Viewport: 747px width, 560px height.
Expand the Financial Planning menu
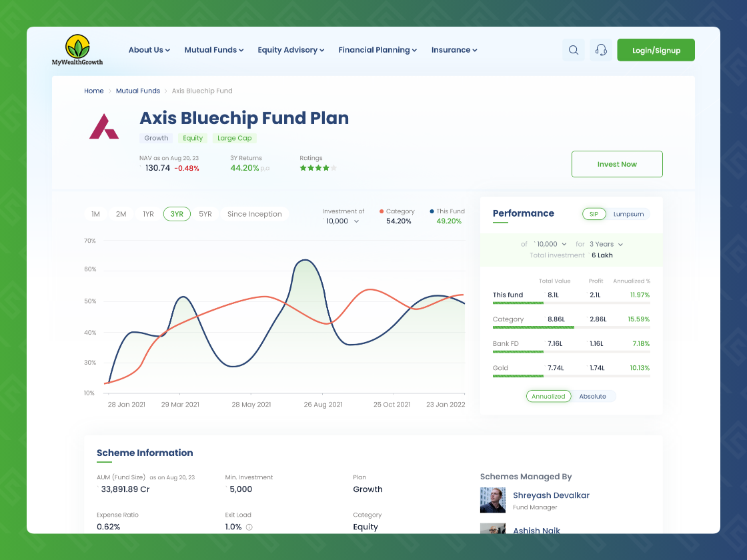tap(378, 50)
